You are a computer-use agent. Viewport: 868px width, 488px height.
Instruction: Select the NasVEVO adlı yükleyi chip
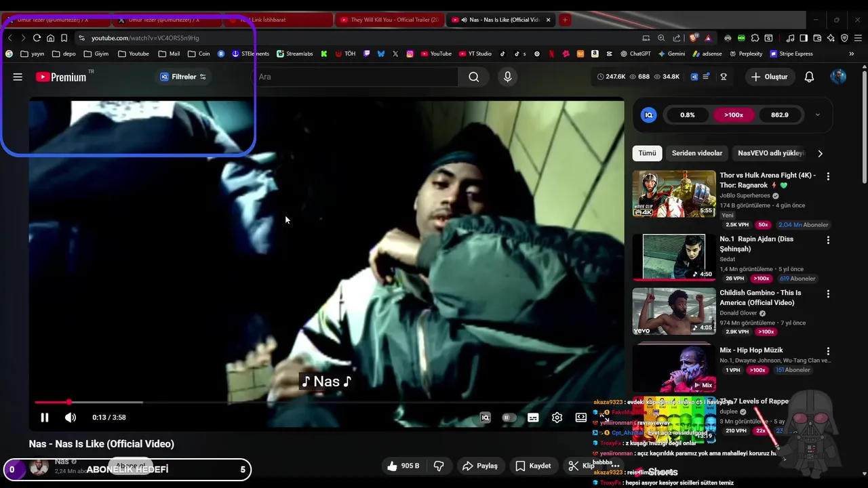(x=771, y=153)
